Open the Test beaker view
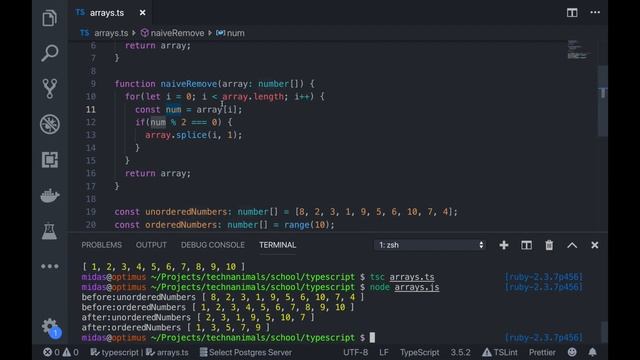The width and height of the screenshot is (640, 360). click(49, 231)
